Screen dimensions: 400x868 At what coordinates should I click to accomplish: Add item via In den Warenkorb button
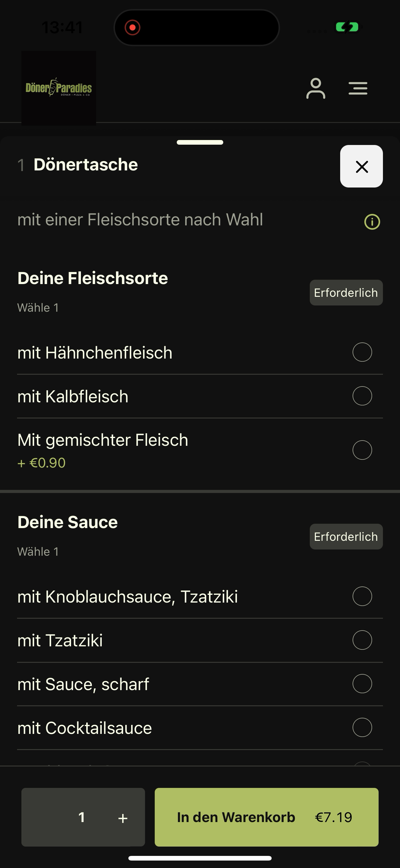(x=266, y=817)
